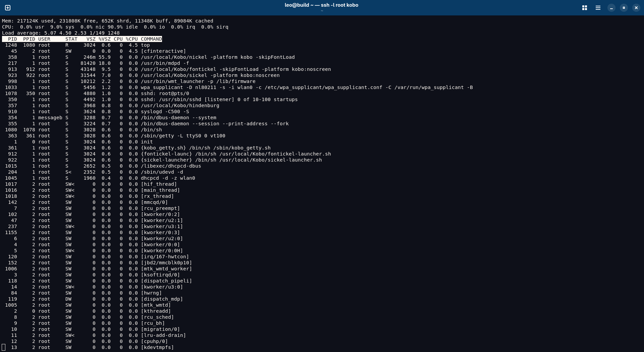Viewport: 644px width, 352px height.
Task: Click the terminal cursor block at bottom left
Action: (4, 347)
